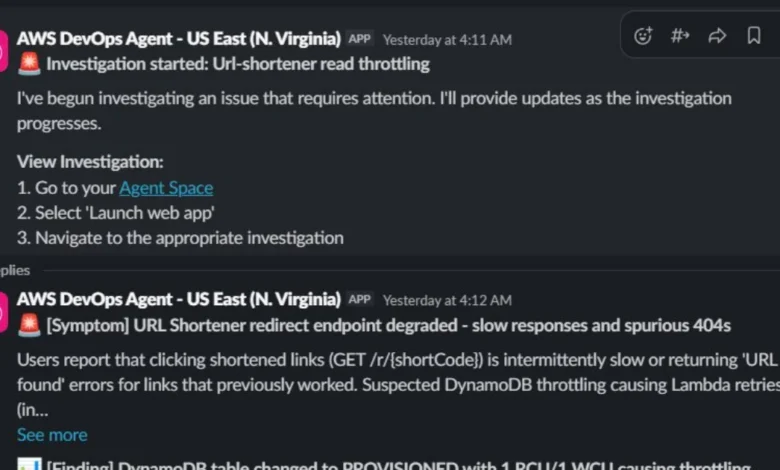
Task: Open the Yesterday at 4:11 AM timestamp
Action: point(447,39)
